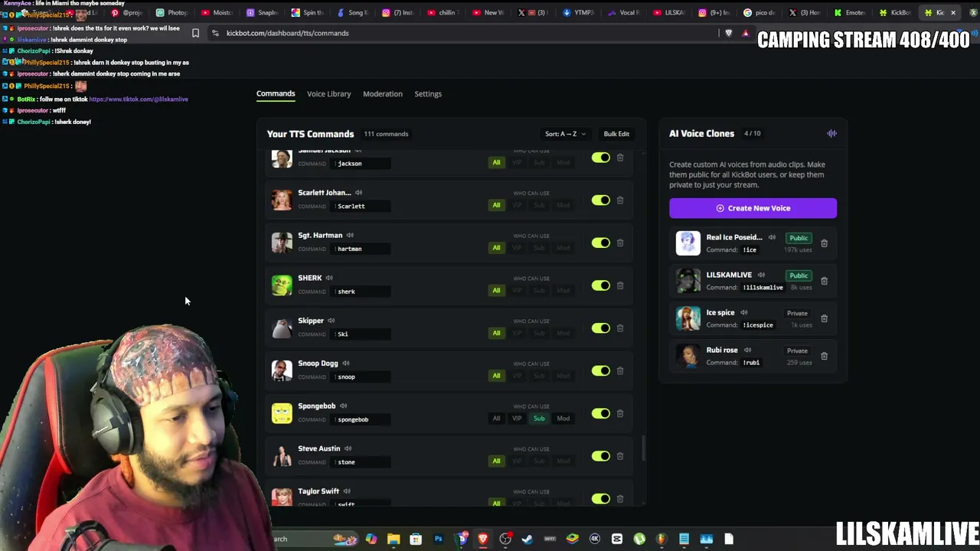Close the active KickBot browser tab
Viewport: 980px width, 551px height.
953,12
